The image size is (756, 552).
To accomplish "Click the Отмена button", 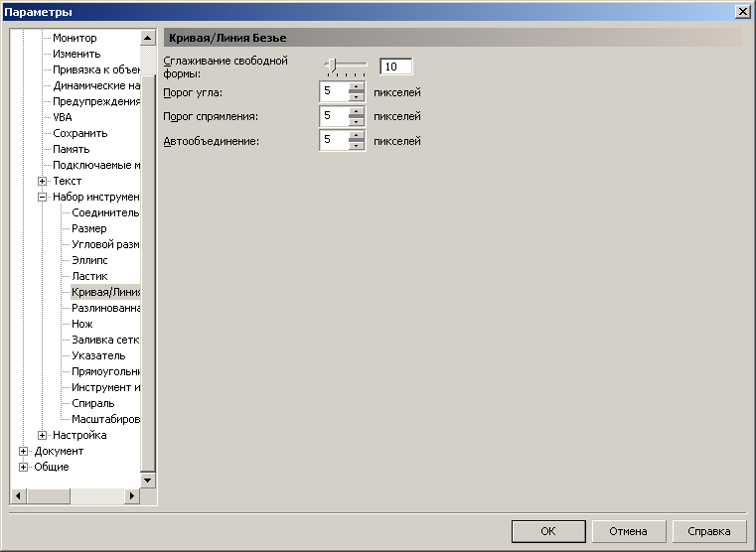I will pyautogui.click(x=629, y=531).
